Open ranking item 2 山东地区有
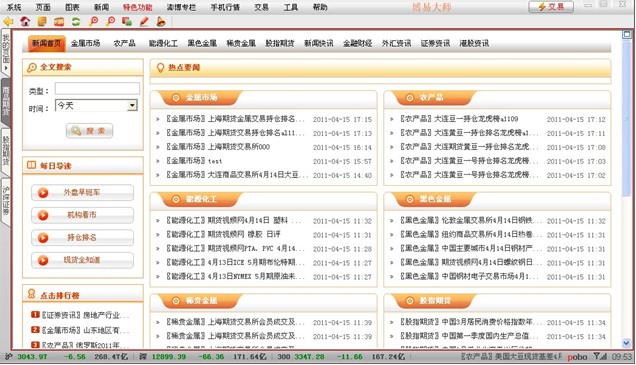This screenshot has width=636, height=365. pos(106,331)
